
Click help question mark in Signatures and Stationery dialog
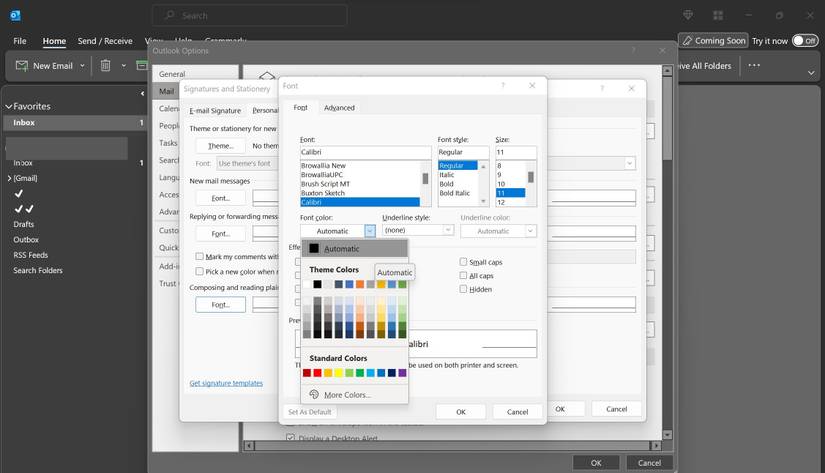(602, 88)
